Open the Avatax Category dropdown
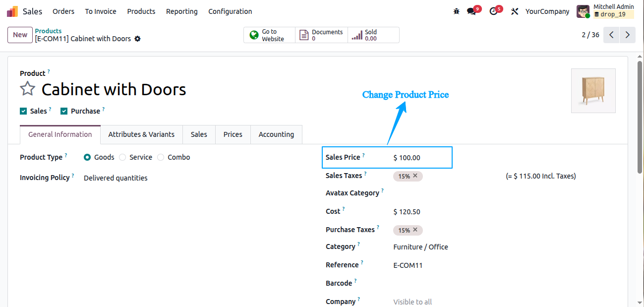644x307 pixels. click(x=505, y=193)
